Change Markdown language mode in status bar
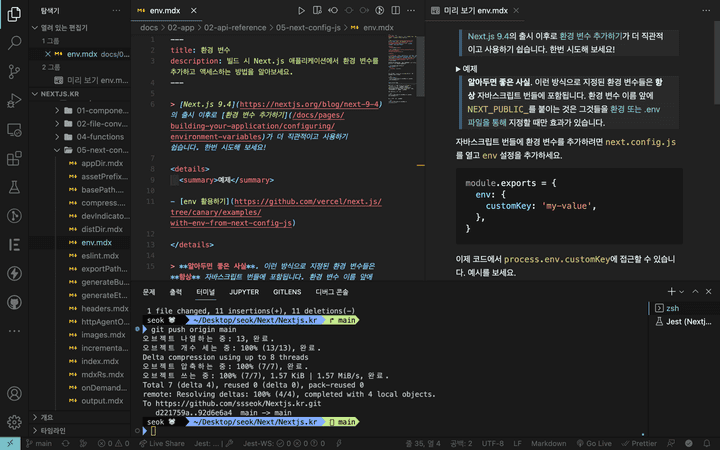This screenshot has height=450, width=720. (549, 444)
